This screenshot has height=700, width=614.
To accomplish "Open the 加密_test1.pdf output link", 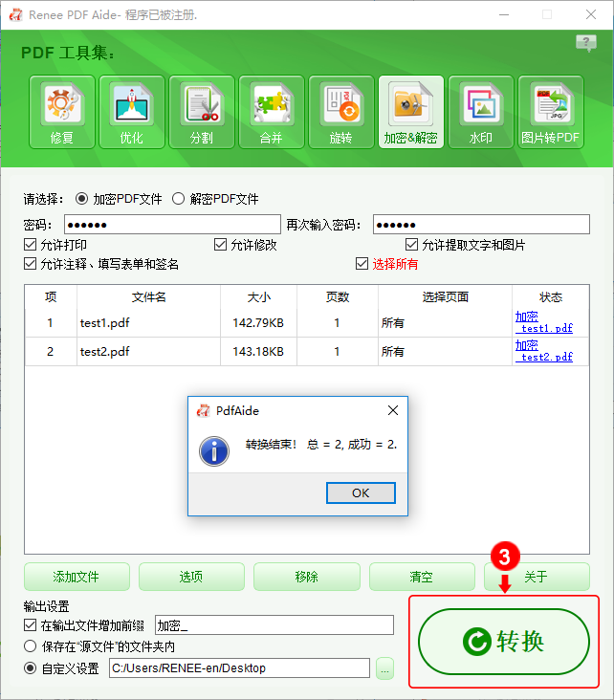I will pyautogui.click(x=544, y=322).
